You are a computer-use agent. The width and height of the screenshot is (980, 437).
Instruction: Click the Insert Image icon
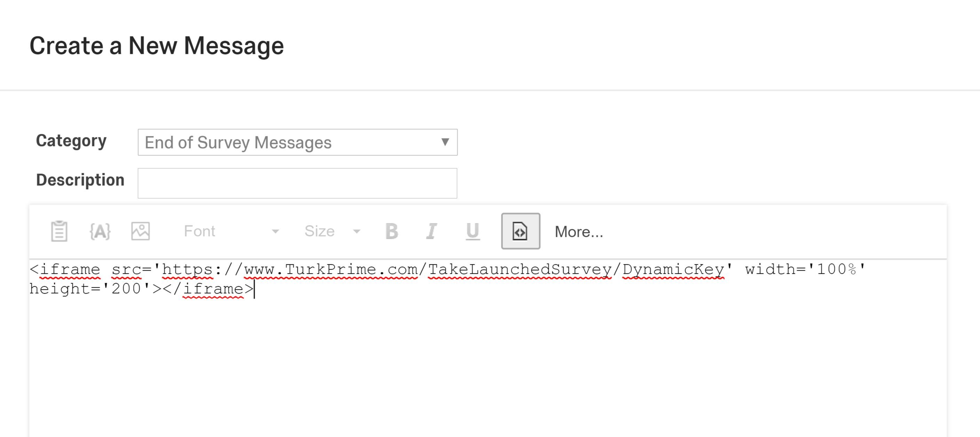point(141,231)
